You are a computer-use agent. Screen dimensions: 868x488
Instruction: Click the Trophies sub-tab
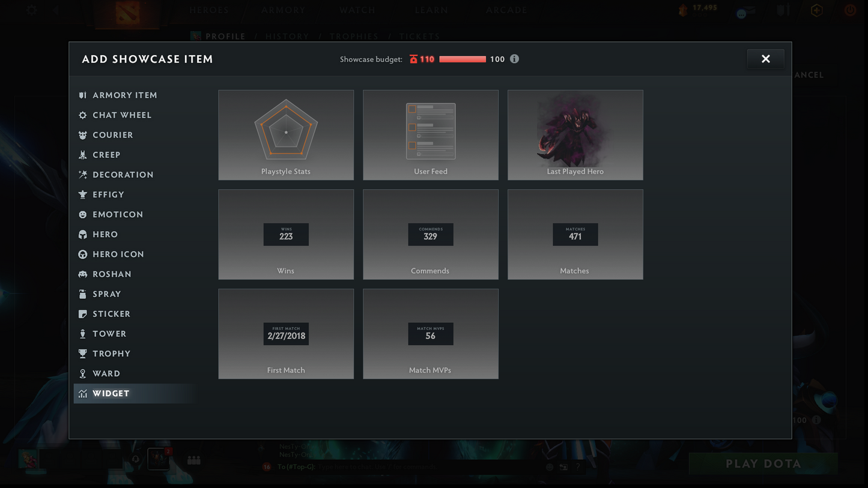(354, 37)
